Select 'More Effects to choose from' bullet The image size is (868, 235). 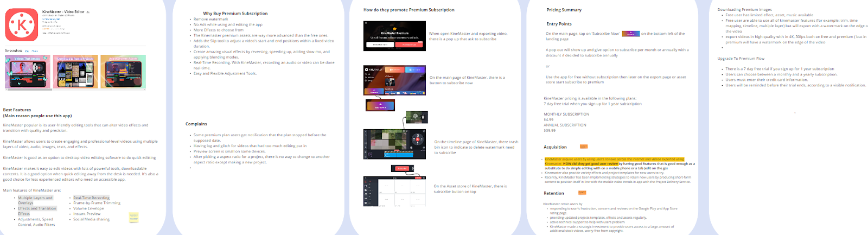point(219,30)
